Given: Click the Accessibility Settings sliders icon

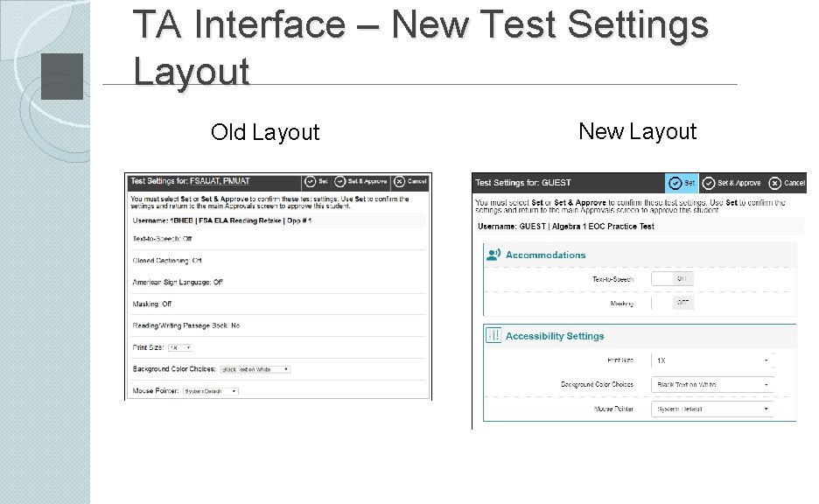Looking at the screenshot, I should tap(493, 335).
